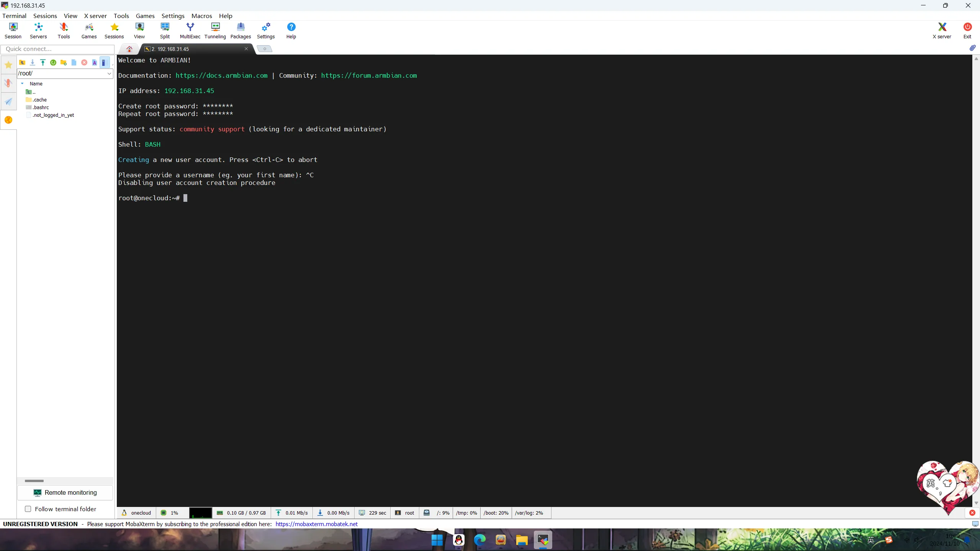Open the Packages manager icon
The height and width of the screenshot is (551, 980).
click(241, 30)
